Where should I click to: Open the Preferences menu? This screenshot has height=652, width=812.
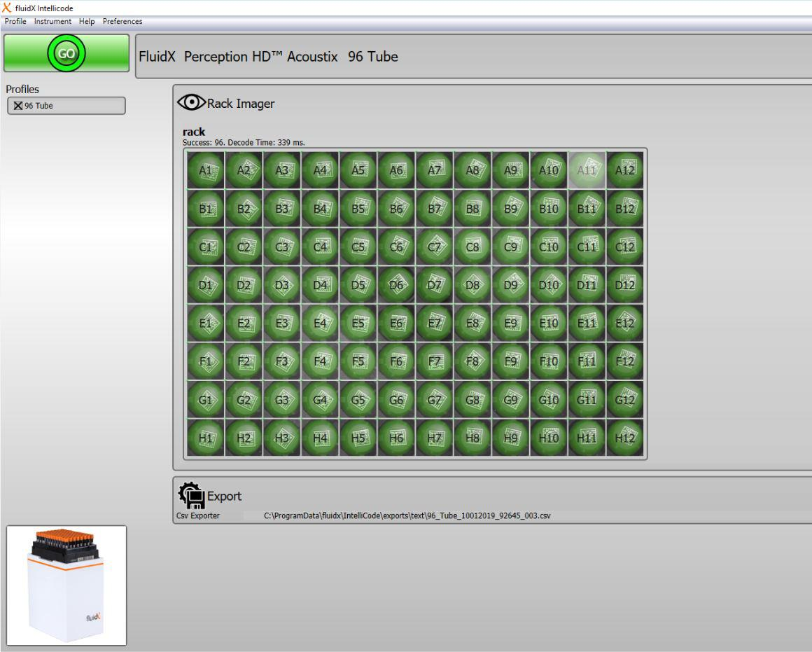click(x=122, y=21)
